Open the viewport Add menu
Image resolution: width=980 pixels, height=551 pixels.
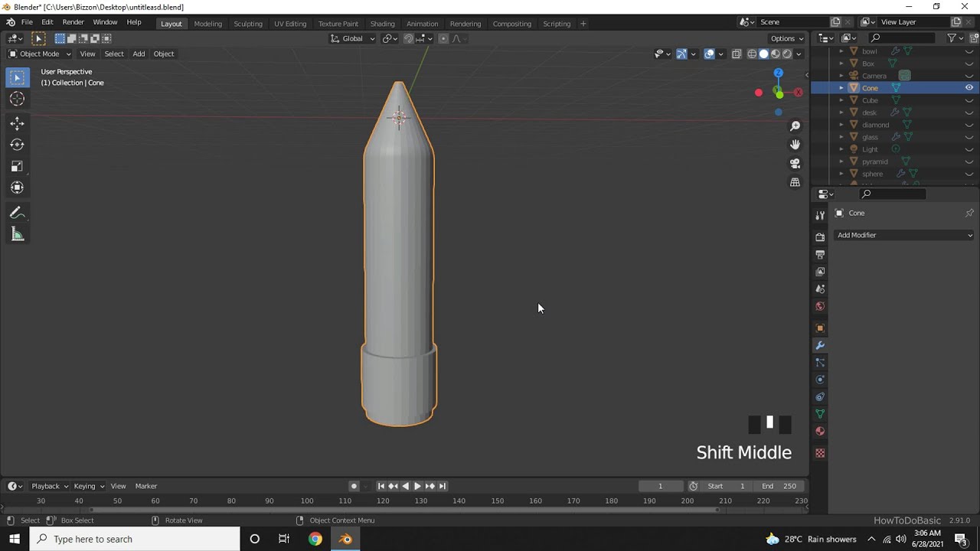[139, 54]
